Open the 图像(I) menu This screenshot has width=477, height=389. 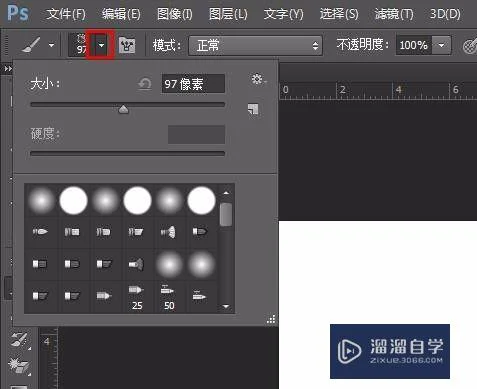click(175, 14)
